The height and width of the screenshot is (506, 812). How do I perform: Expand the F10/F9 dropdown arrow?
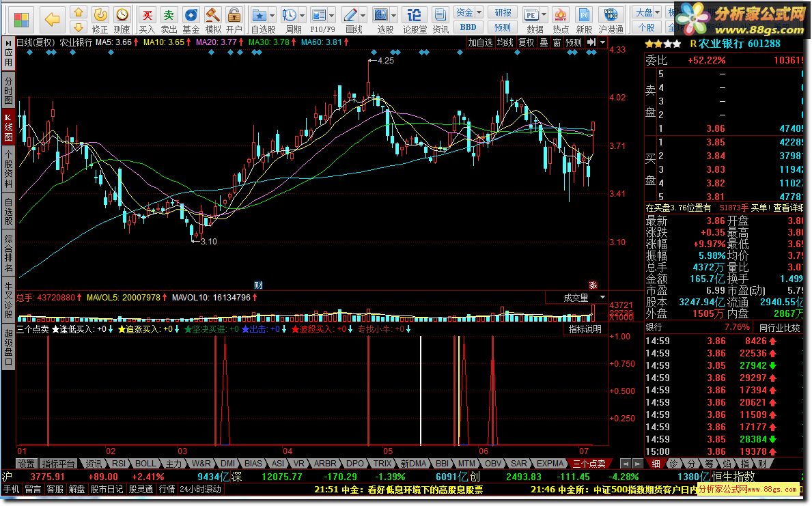[x=332, y=16]
